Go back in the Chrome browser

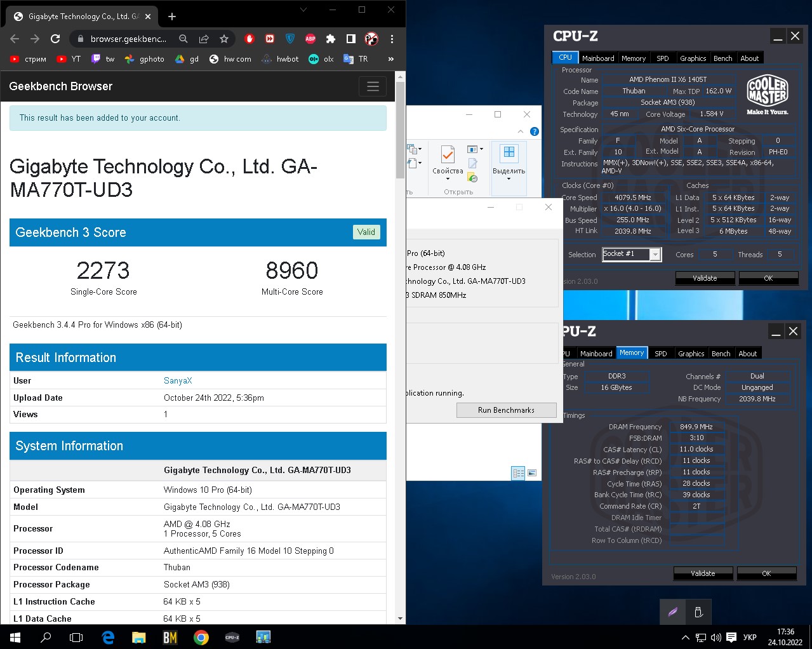(x=15, y=39)
